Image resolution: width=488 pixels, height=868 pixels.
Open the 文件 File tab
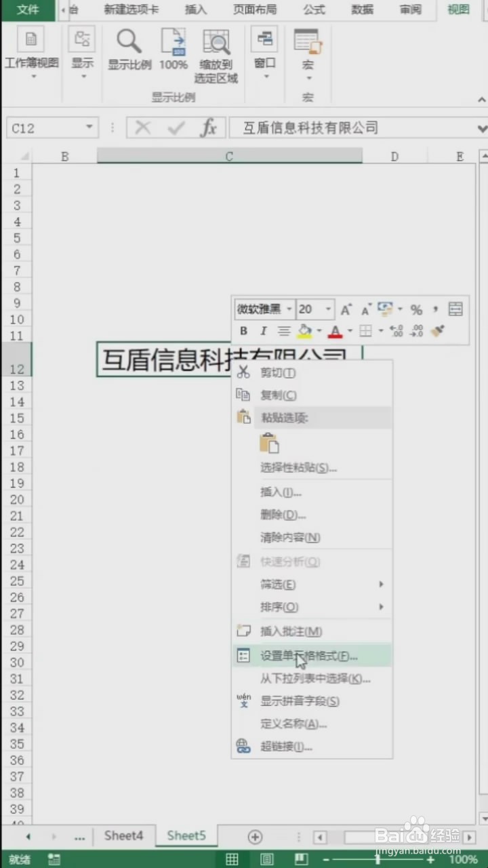[28, 9]
